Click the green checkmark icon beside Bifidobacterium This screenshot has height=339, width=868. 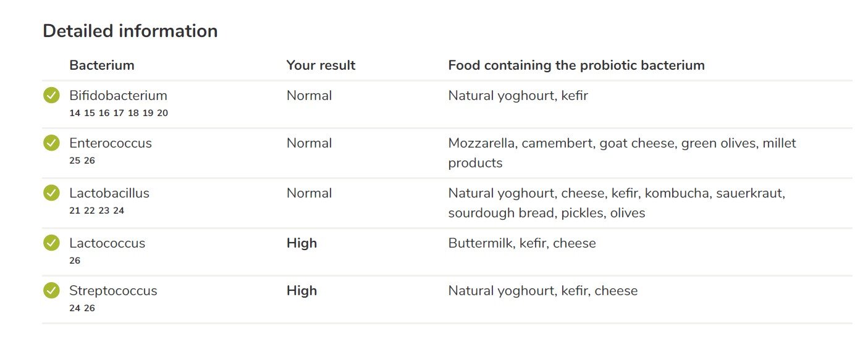tap(51, 96)
